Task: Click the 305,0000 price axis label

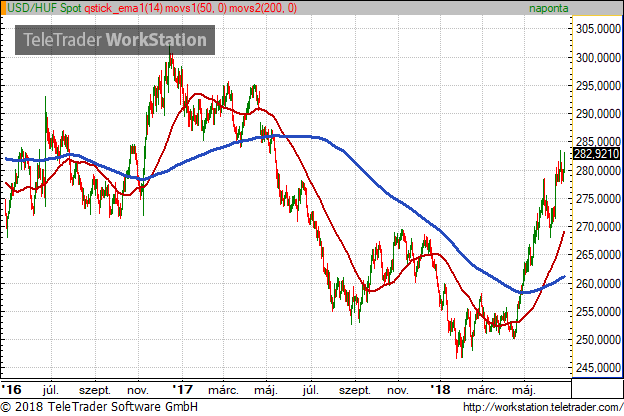Action: click(x=599, y=29)
